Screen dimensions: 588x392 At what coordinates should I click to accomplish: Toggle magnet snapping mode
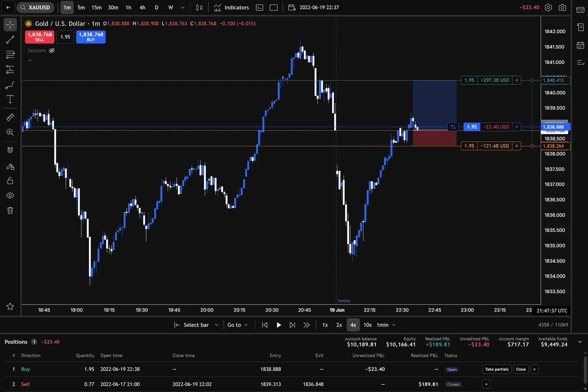pyautogui.click(x=10, y=150)
